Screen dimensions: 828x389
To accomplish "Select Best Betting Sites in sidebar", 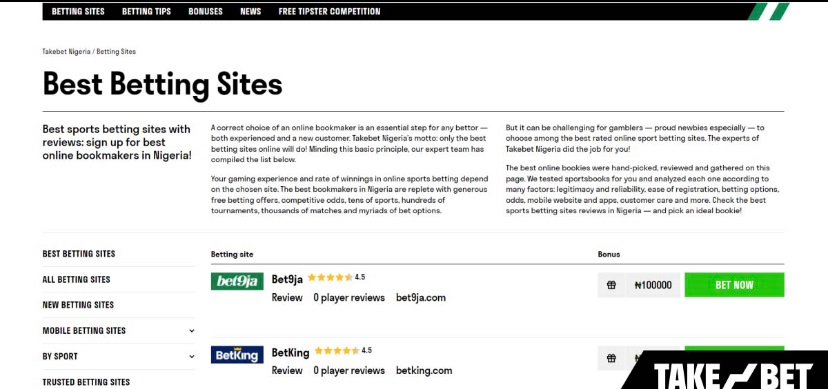I will 79,254.
